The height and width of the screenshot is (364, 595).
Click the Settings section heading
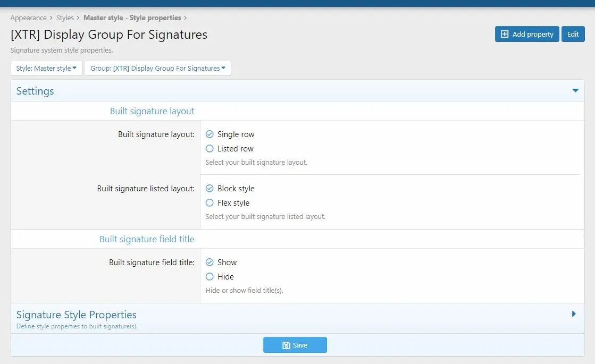(x=35, y=91)
